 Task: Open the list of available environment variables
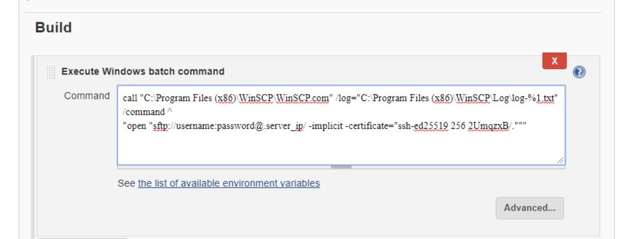pyautogui.click(x=229, y=183)
